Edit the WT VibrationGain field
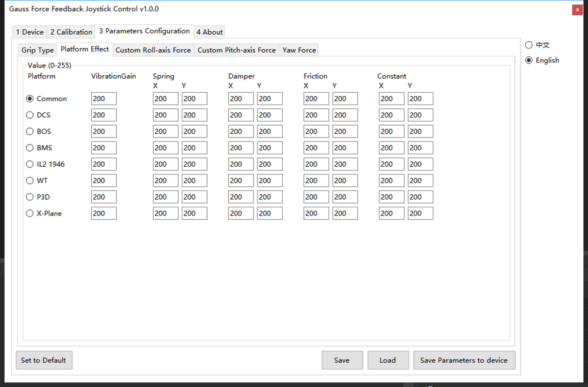 click(104, 180)
